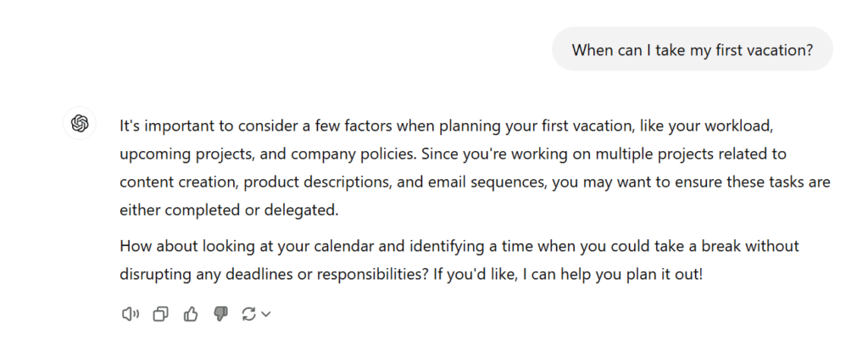Click the Read Aloud speaker icon
The image size is (868, 363).
click(x=130, y=315)
